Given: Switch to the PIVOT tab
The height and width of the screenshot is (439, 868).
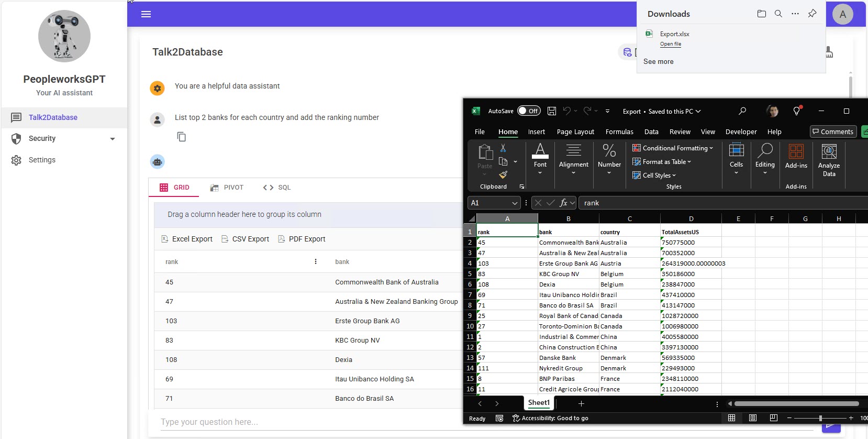Looking at the screenshot, I should coord(227,188).
